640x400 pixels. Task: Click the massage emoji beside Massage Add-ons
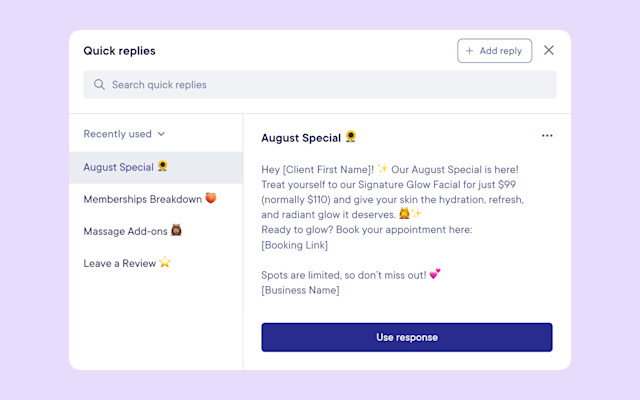pos(176,230)
